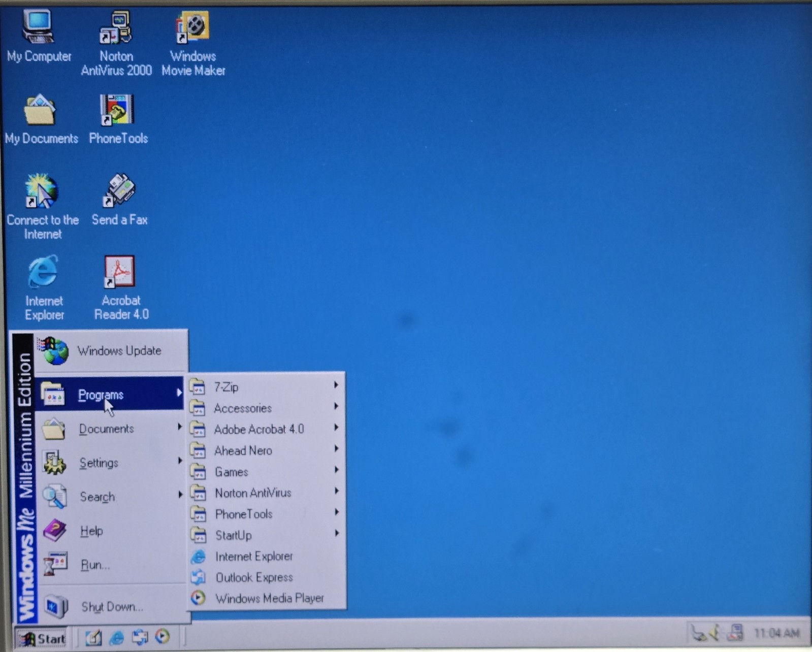The image size is (812, 652).
Task: Launch Outlook Express from the Programs menu
Action: (x=266, y=577)
